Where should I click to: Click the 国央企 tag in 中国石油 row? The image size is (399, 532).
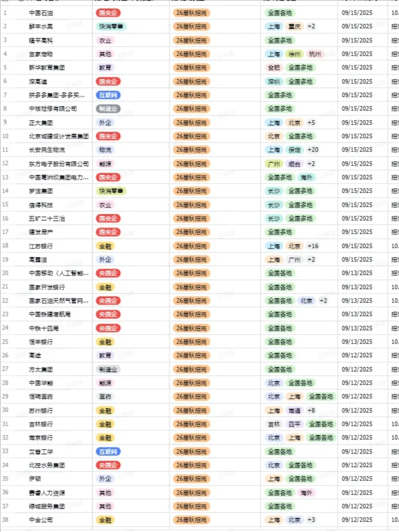click(108, 13)
